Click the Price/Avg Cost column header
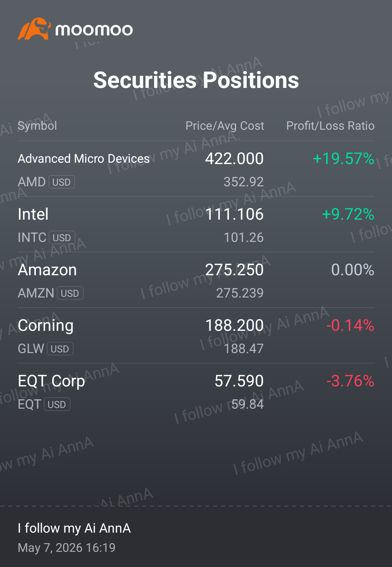392x567 pixels. [x=225, y=126]
